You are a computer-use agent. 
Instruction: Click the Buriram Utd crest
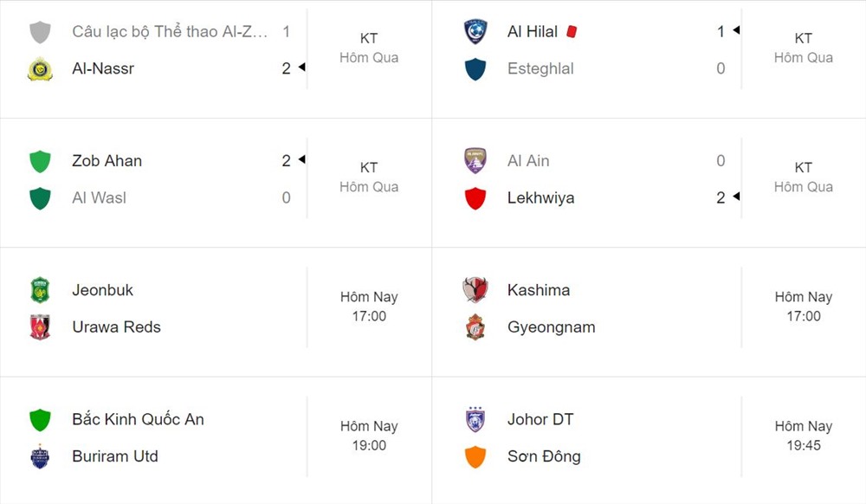pyautogui.click(x=40, y=456)
